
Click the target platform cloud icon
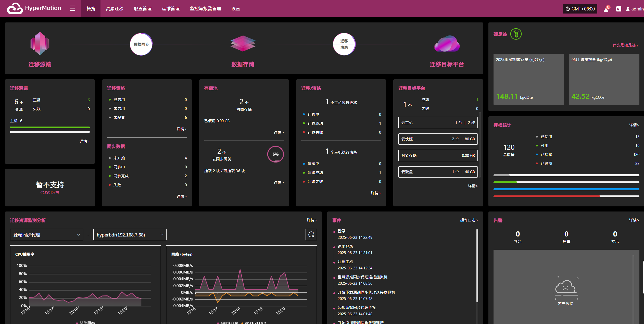point(447,44)
